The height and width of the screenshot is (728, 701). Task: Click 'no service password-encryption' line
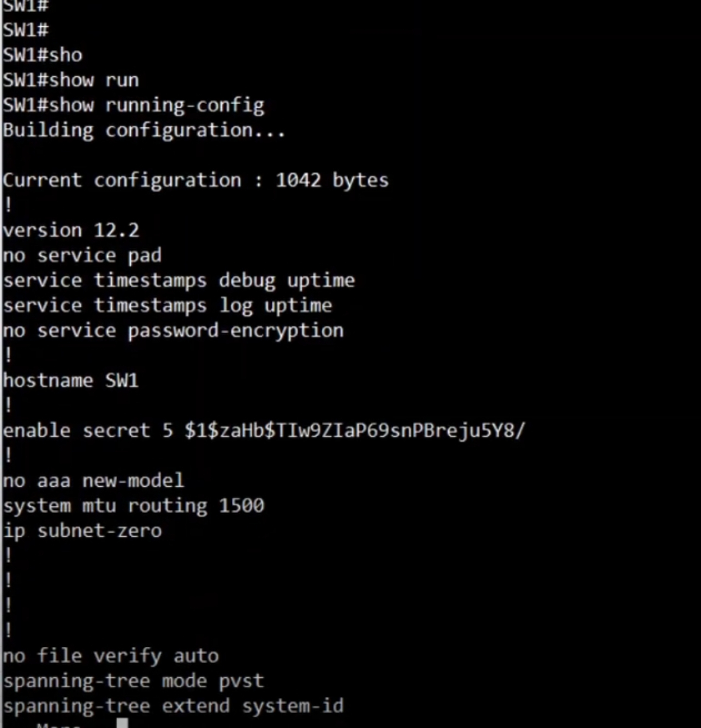[x=174, y=331]
